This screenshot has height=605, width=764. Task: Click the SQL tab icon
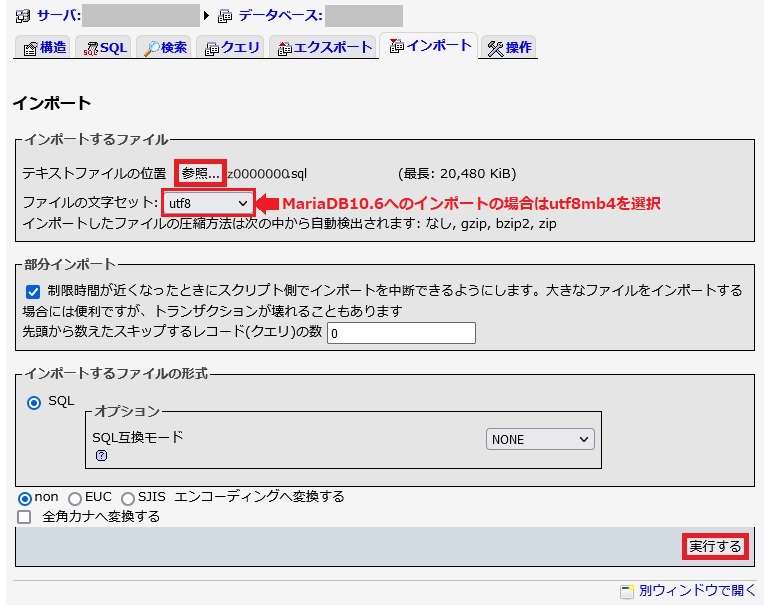(x=91, y=49)
